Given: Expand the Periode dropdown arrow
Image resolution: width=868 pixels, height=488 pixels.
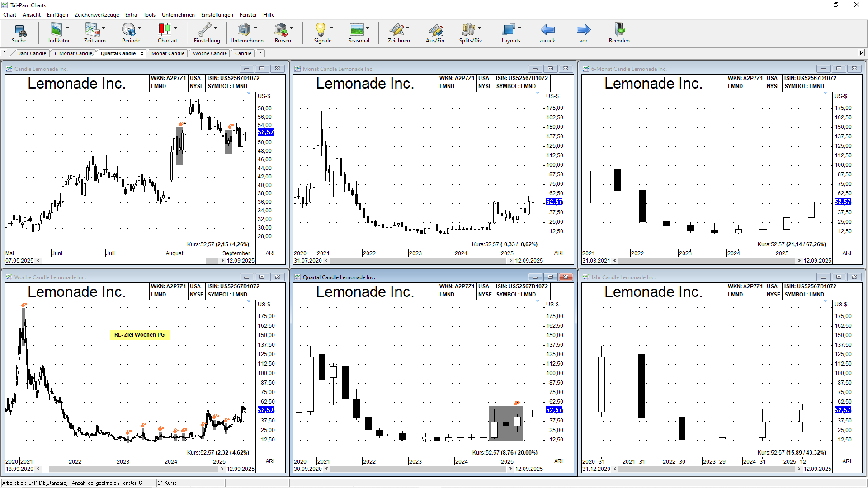Looking at the screenshot, I should [140, 28].
